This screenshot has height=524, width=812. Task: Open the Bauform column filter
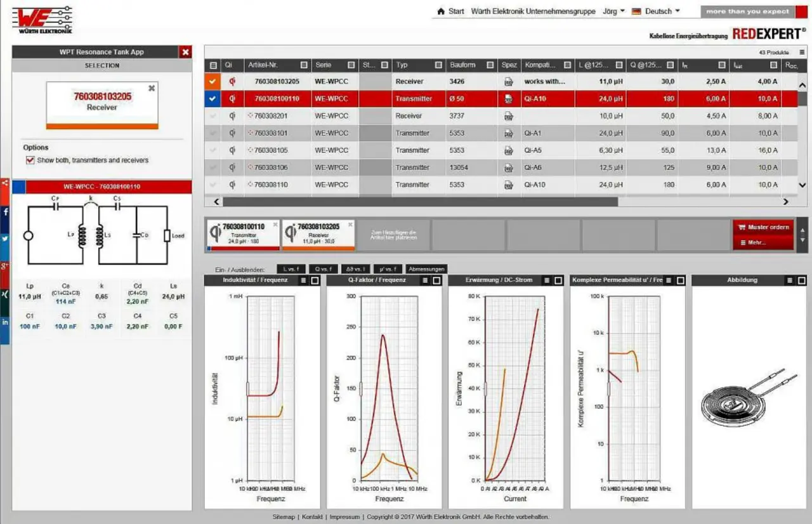490,65
